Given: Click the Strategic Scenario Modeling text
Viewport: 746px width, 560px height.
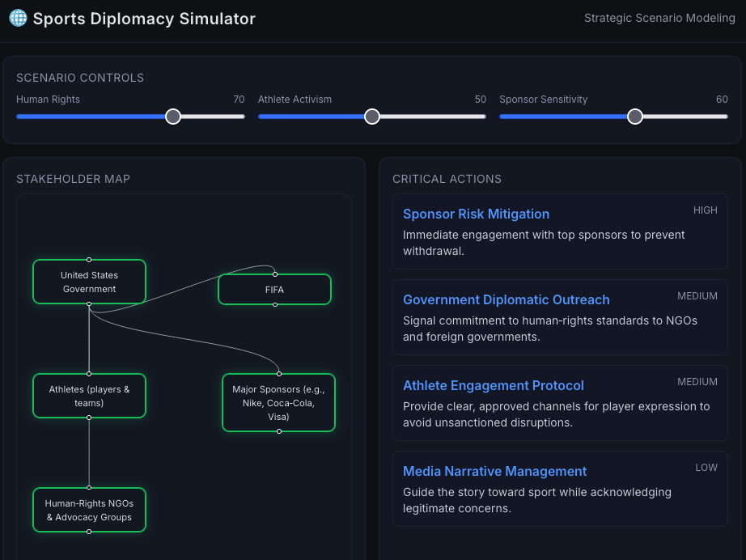Looking at the screenshot, I should click(x=659, y=18).
